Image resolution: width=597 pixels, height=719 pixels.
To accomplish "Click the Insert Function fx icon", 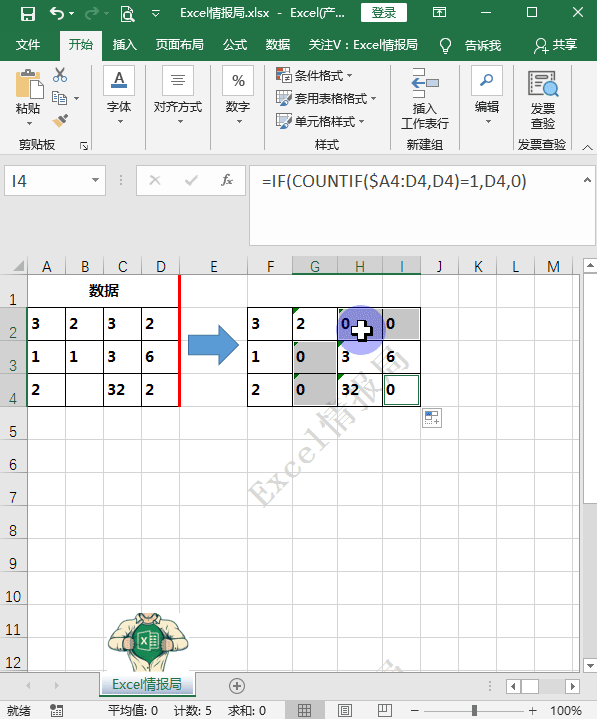I will (227, 181).
